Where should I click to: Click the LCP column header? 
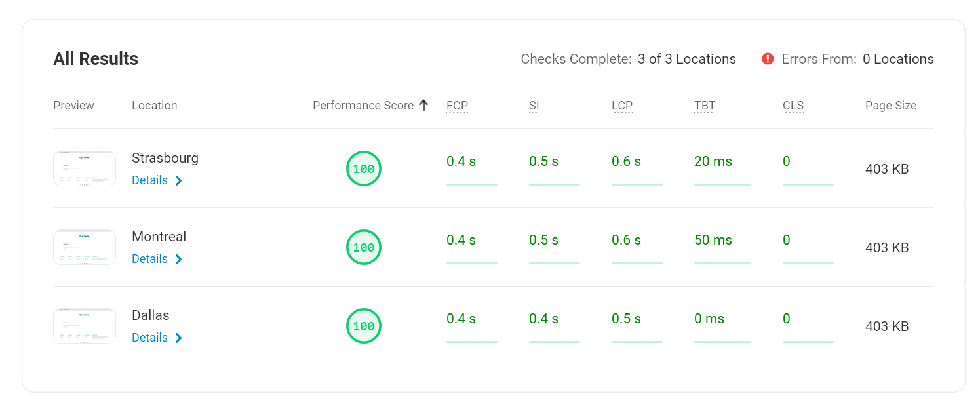(622, 106)
